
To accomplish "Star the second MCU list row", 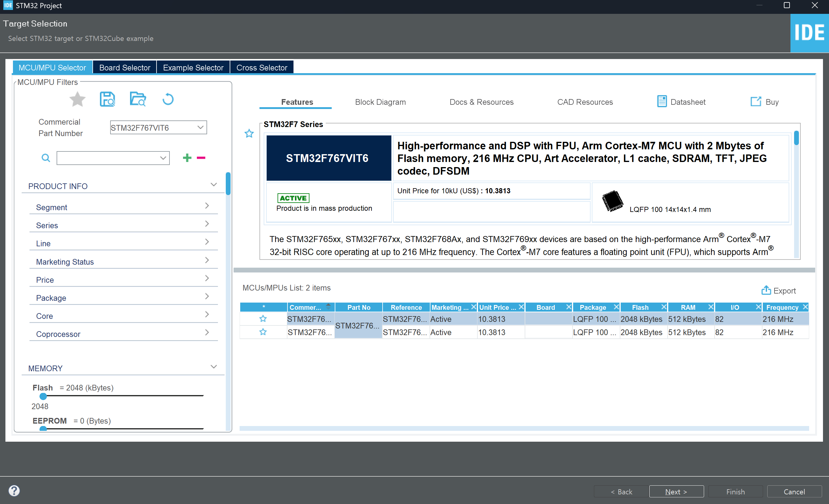I will click(x=263, y=332).
